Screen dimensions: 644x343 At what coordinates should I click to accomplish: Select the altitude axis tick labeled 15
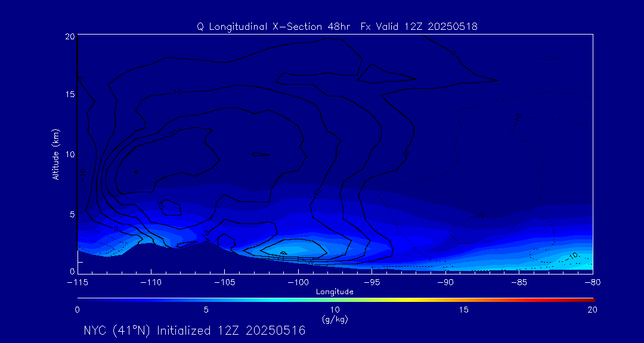click(x=70, y=94)
